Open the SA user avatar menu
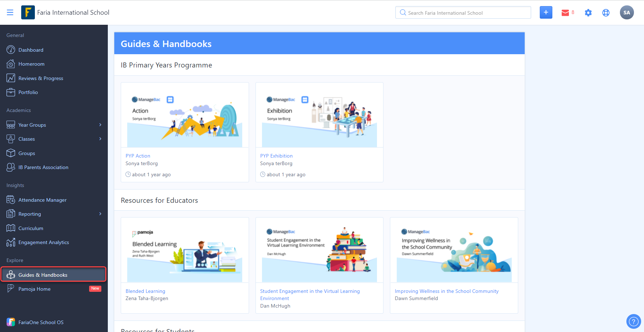This screenshot has width=644, height=332. pos(627,13)
